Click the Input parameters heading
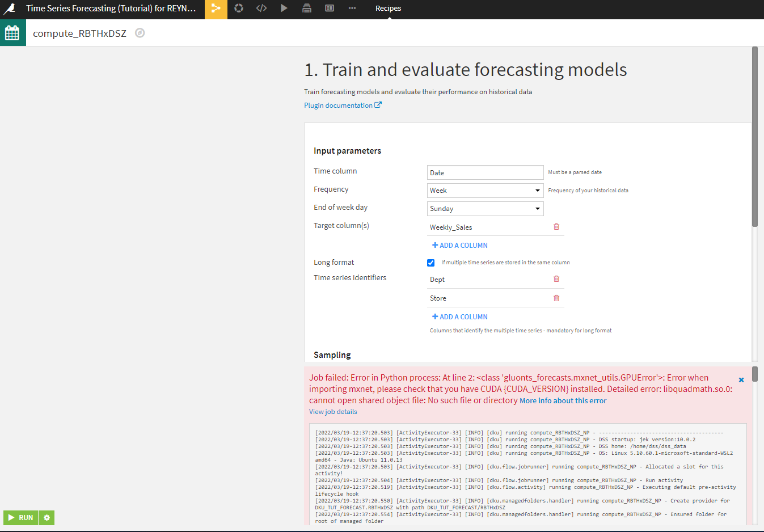This screenshot has height=532, width=764. (348, 151)
